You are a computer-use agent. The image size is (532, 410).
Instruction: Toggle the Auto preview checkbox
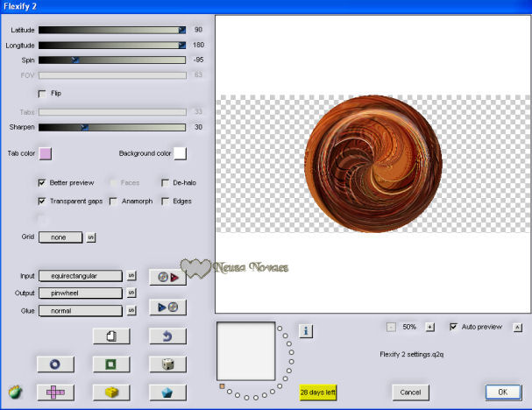pos(453,327)
